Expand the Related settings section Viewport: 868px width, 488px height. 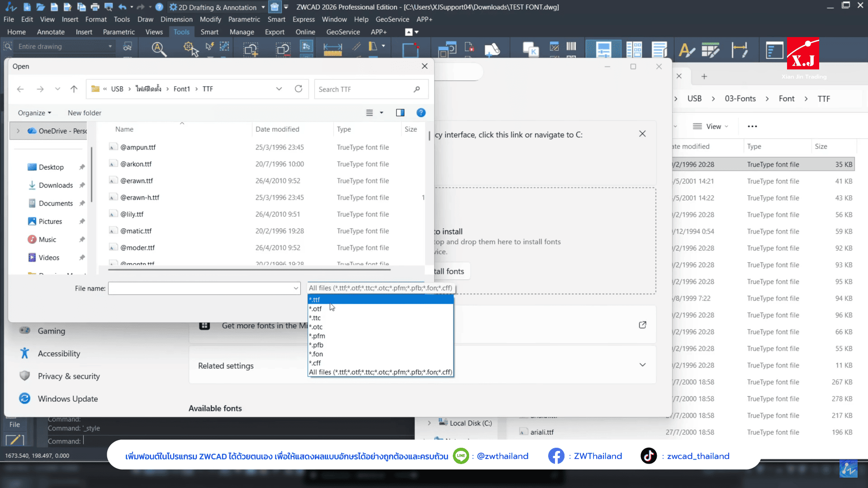642,365
